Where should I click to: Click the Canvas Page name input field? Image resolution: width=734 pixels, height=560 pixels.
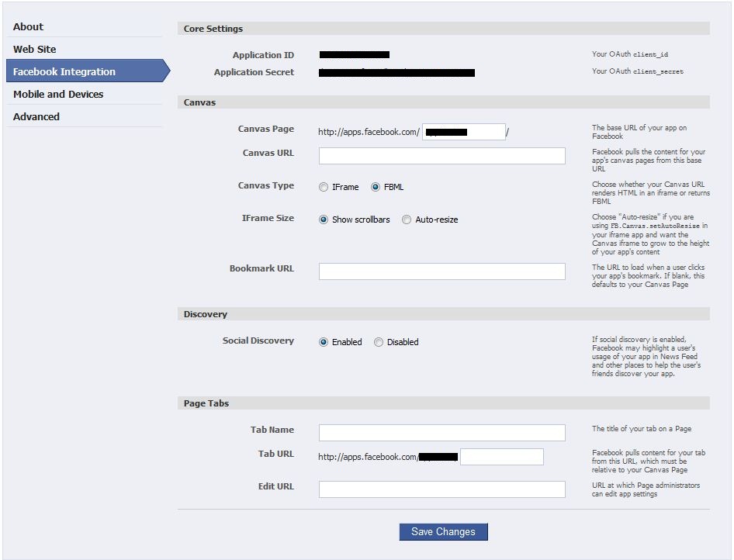click(464, 132)
